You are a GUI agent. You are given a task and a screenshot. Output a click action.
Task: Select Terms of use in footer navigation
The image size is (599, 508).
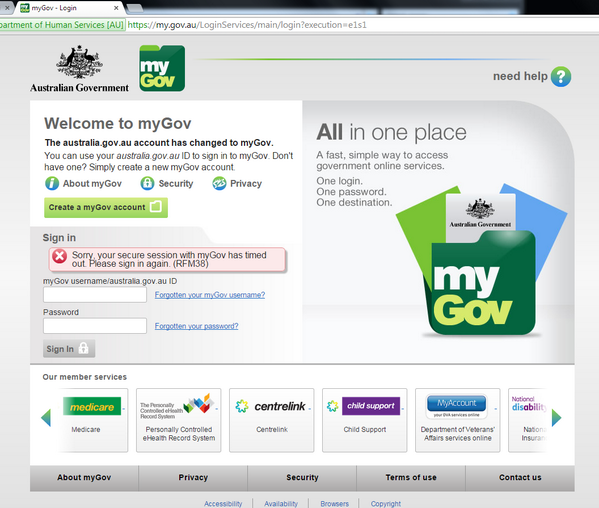pos(411,477)
